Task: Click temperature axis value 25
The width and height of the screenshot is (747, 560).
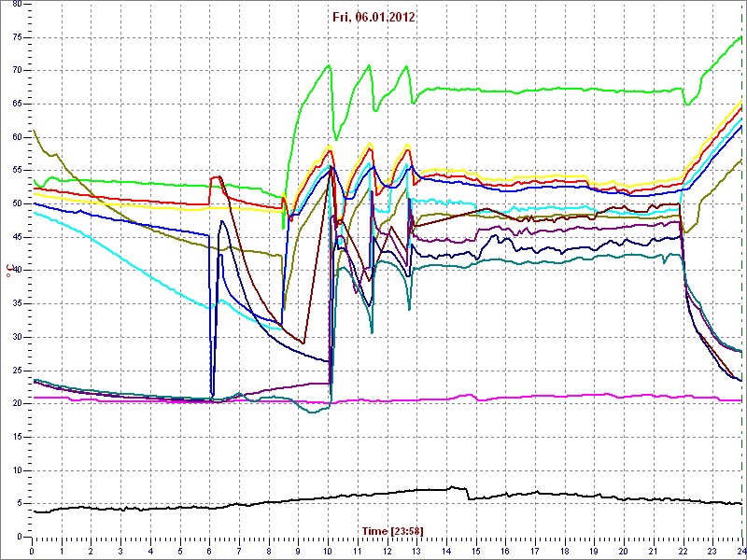Action: (17, 371)
